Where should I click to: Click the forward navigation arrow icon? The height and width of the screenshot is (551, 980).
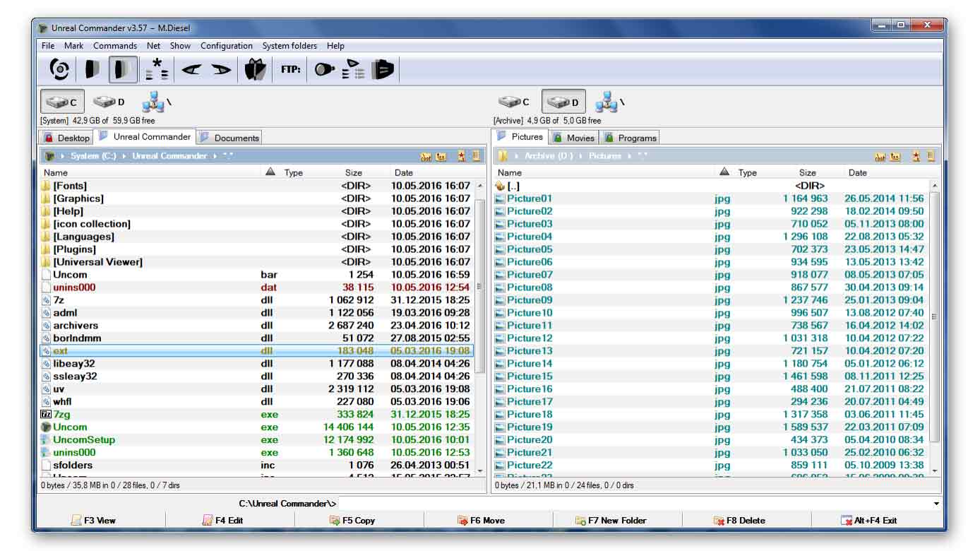point(220,69)
